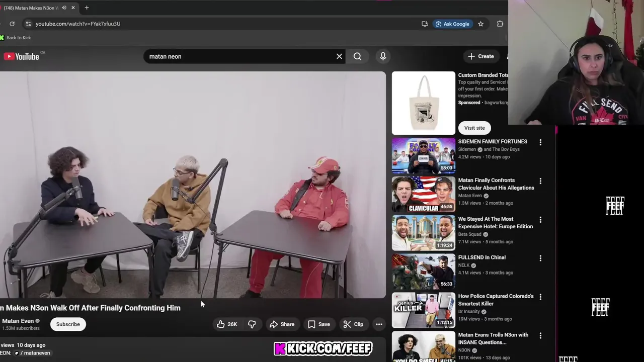Screen dimensions: 644x362
Task: Click the '1.53M subscribers' text
Action: point(21,328)
